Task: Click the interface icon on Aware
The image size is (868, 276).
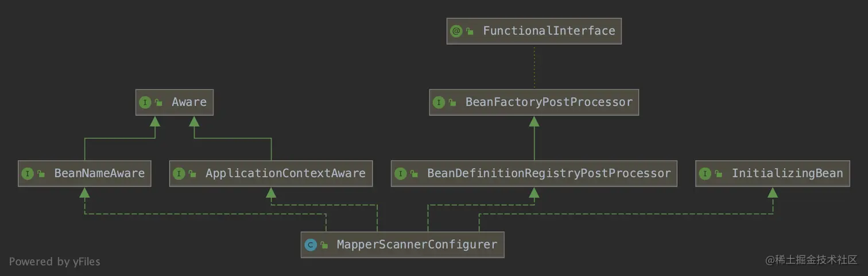Action: [145, 102]
